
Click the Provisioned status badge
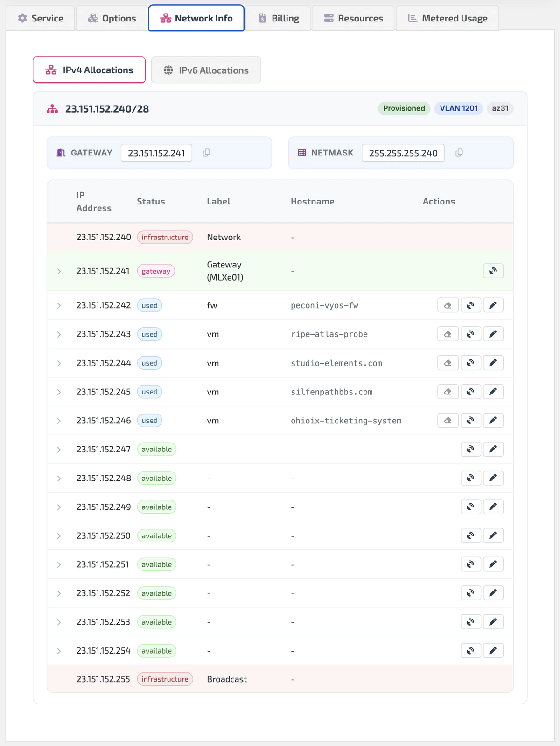[x=404, y=108]
